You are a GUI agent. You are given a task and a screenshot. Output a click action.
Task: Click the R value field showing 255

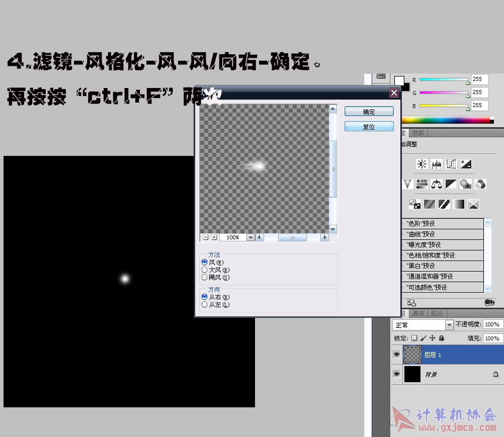pos(480,79)
